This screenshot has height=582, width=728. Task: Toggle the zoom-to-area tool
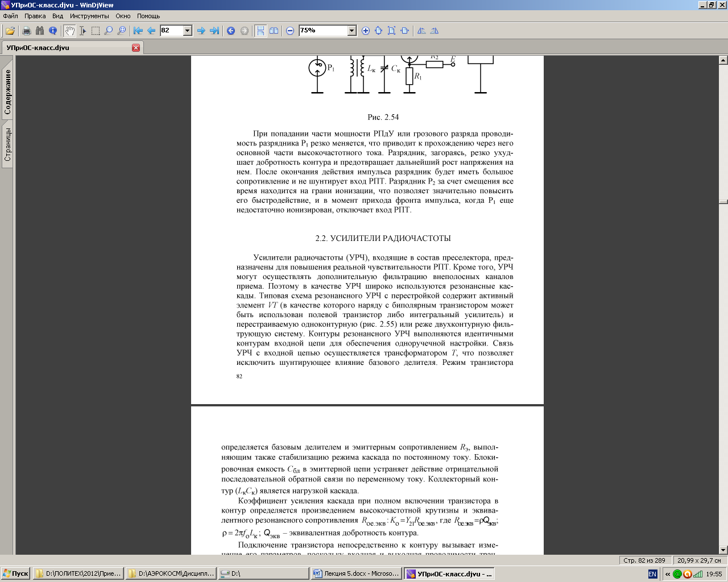pyautogui.click(x=122, y=31)
